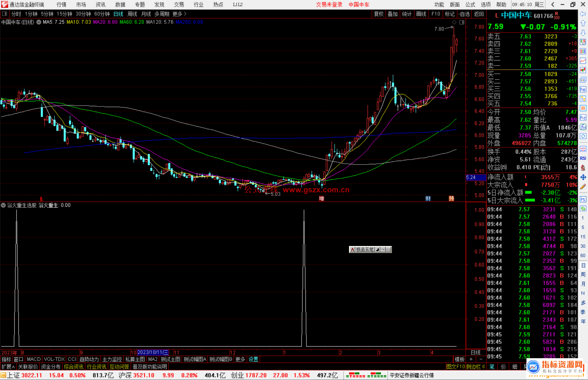This screenshot has height=380, width=588.
Task: Expand the 扩展 panel at bottom
Action: [x=8, y=367]
